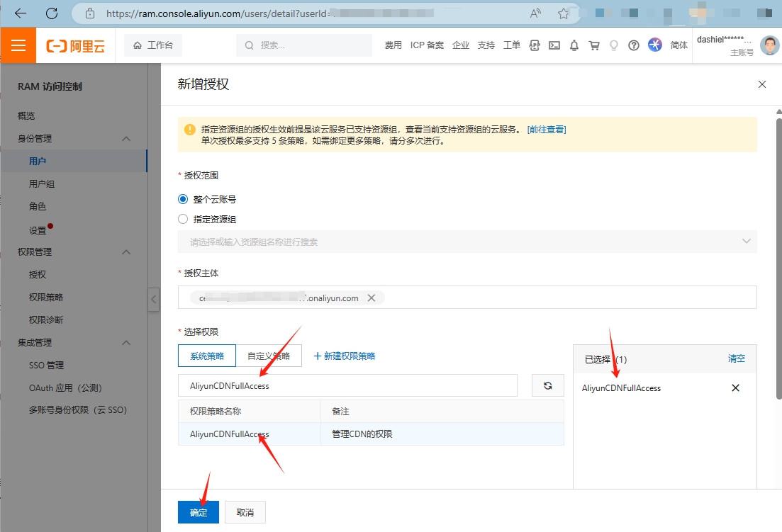This screenshot has width=782, height=532.
Task: Click the notification bell icon
Action: [x=574, y=45]
